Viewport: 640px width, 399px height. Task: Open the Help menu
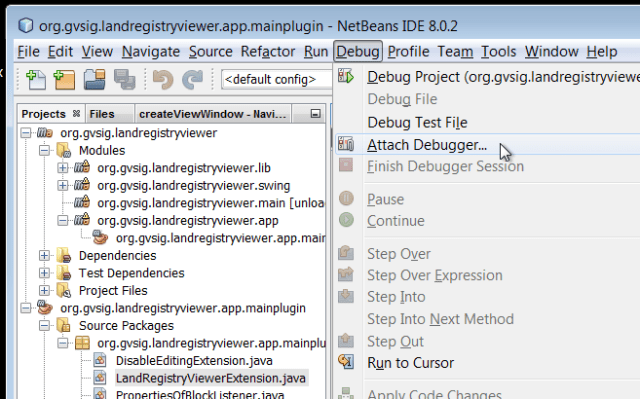coord(602,52)
